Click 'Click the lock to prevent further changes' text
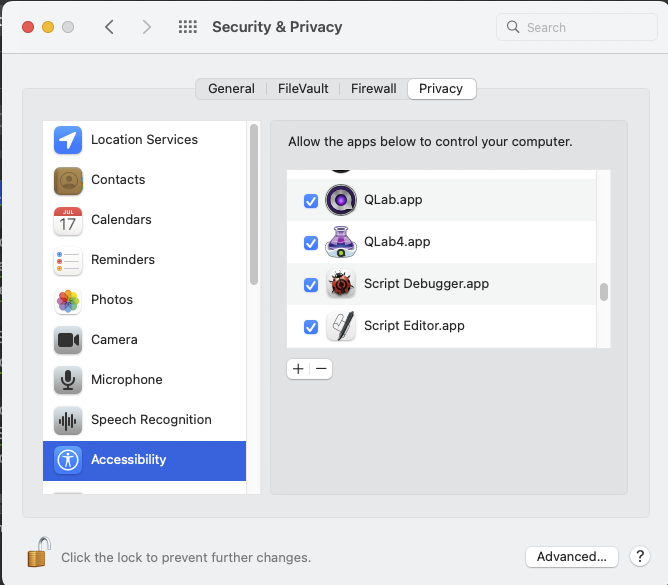Screen dimensions: 668x585 point(186,558)
